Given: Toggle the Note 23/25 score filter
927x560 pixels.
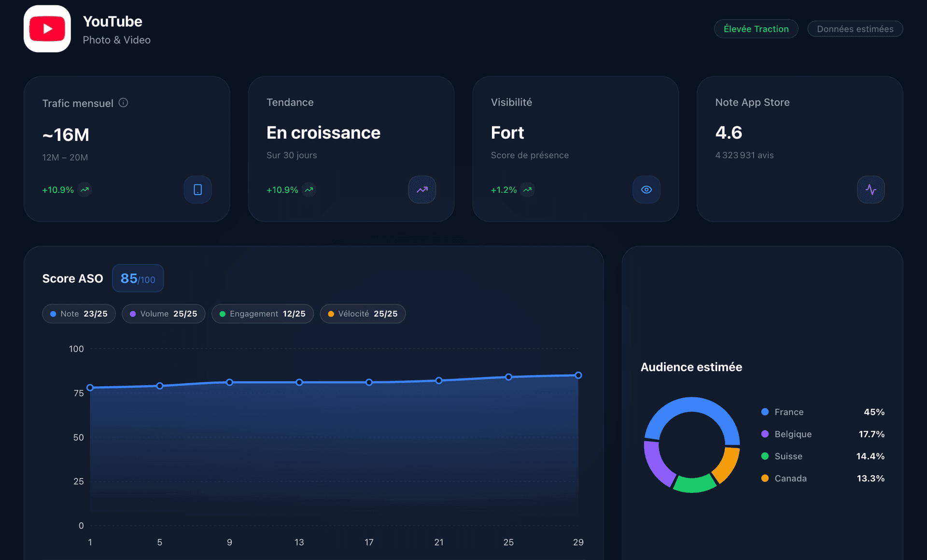Looking at the screenshot, I should (78, 313).
